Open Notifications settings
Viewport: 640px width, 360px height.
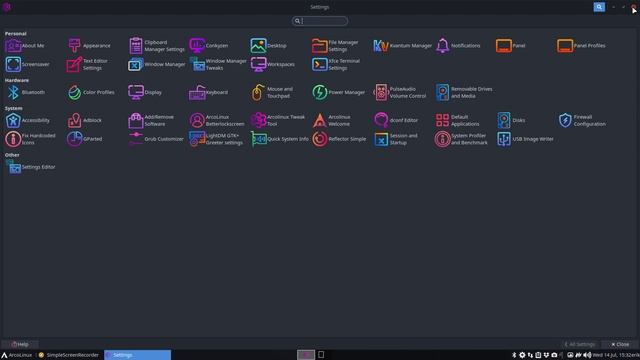point(458,46)
